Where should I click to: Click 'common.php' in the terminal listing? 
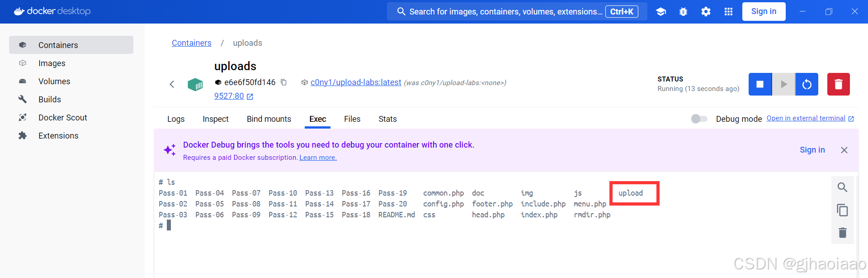(x=443, y=193)
